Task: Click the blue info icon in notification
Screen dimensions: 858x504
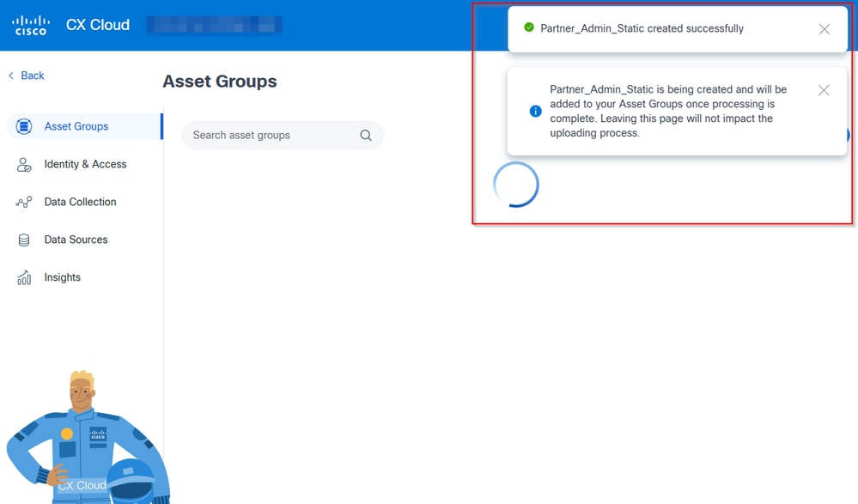Action: [x=536, y=111]
